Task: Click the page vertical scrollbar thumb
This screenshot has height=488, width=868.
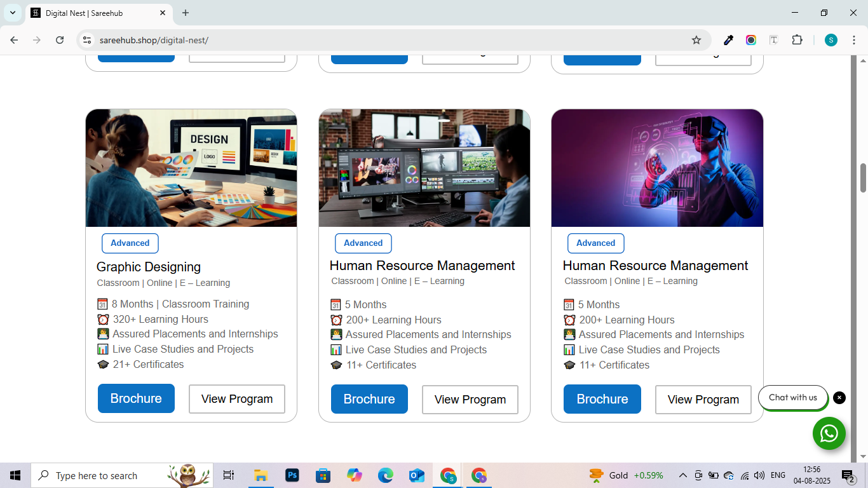Action: point(863,178)
